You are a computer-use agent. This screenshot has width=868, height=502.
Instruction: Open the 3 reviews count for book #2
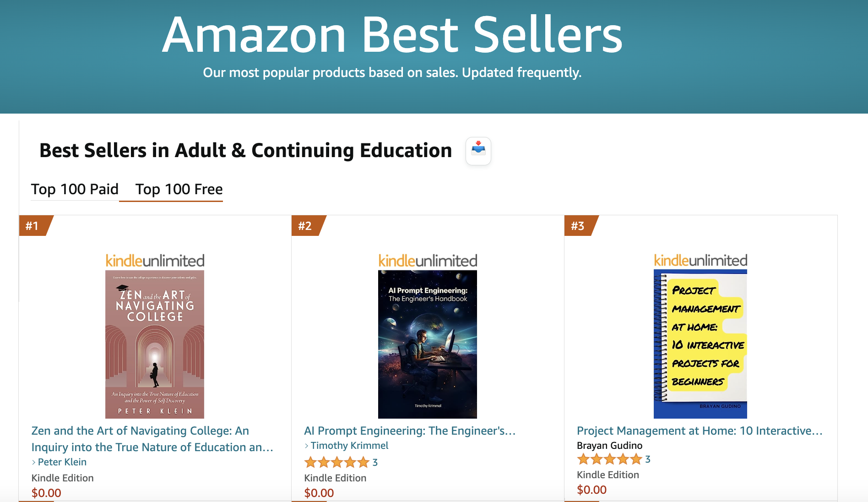(x=375, y=462)
